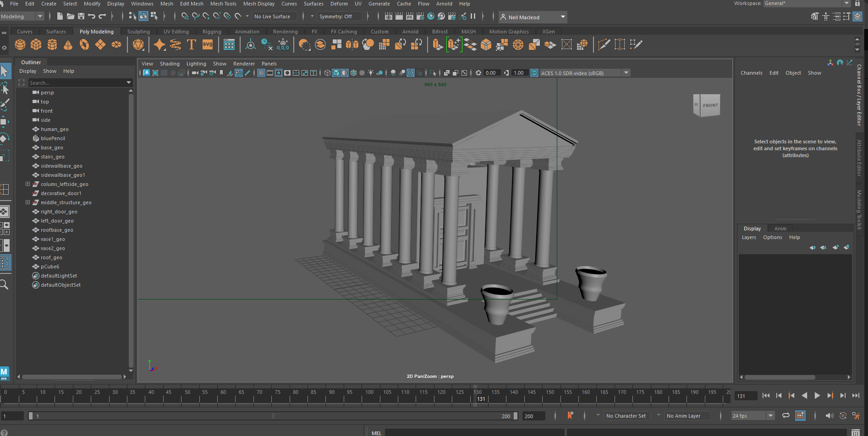Create a polygon cylinder from the shelf
868x436 pixels.
tap(52, 44)
